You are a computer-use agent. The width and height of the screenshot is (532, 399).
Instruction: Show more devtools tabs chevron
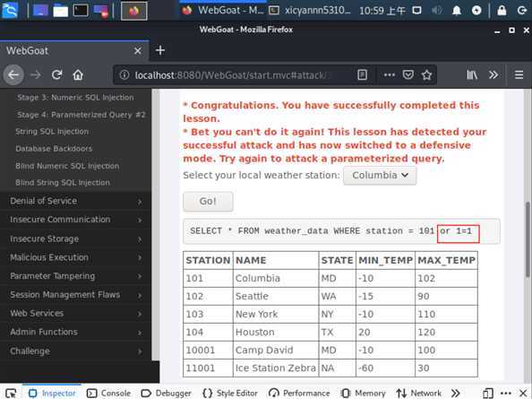(456, 394)
